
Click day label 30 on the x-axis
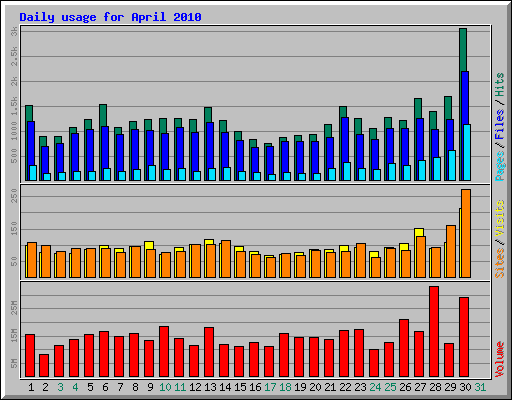click(x=465, y=387)
